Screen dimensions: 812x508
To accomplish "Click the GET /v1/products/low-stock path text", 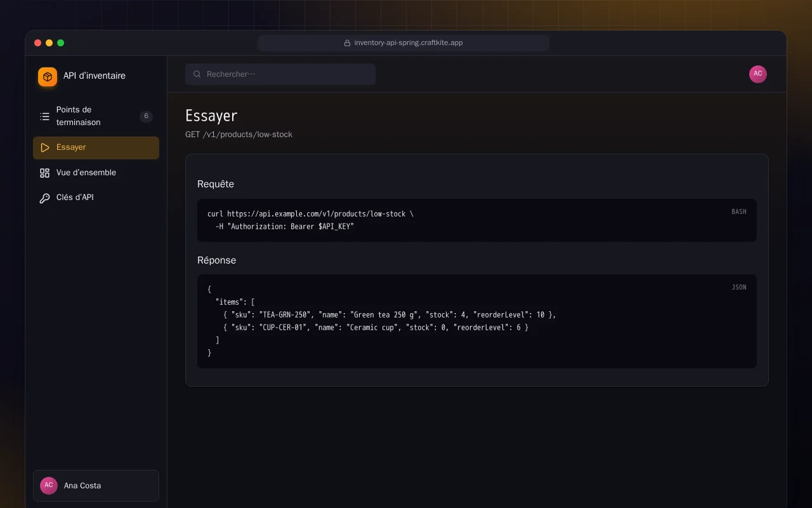I will [239, 135].
